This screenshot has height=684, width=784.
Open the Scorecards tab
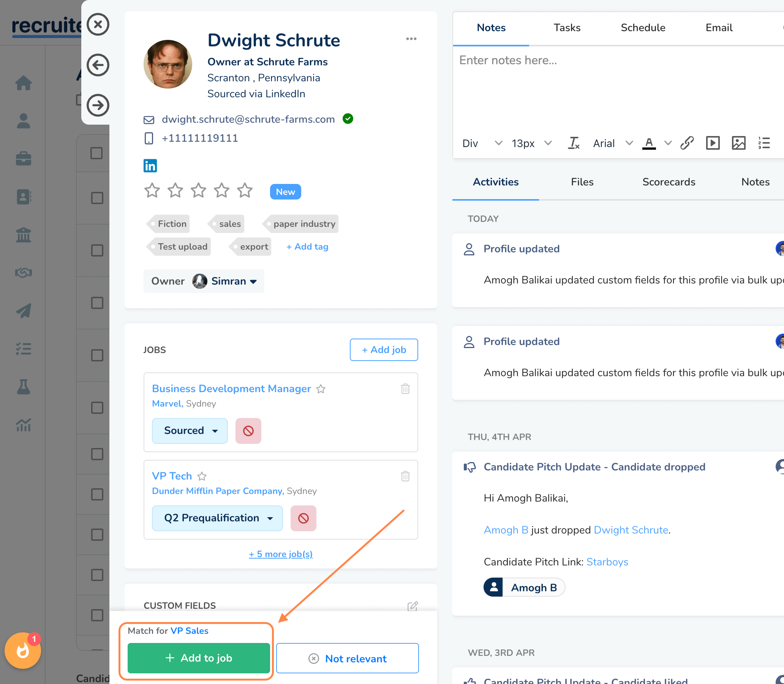click(x=669, y=182)
